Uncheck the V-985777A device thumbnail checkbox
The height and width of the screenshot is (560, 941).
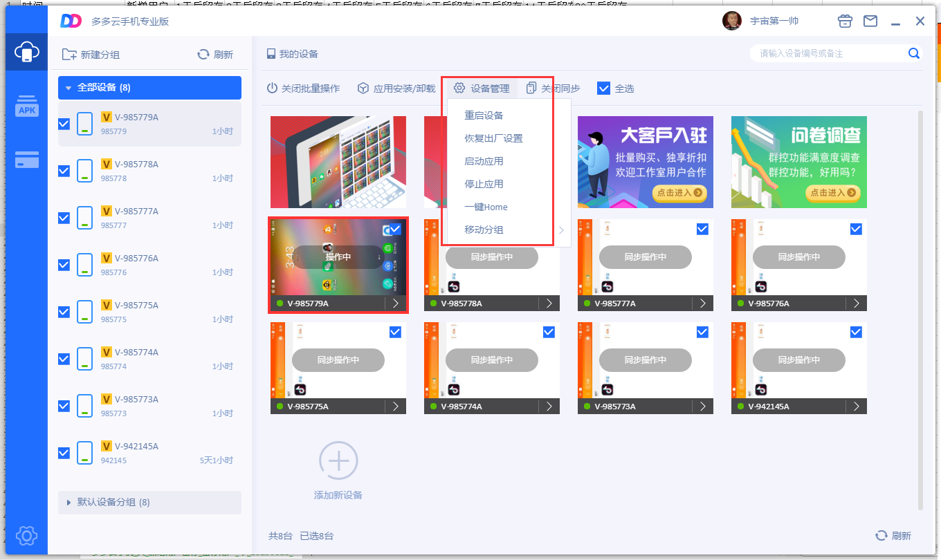point(702,229)
